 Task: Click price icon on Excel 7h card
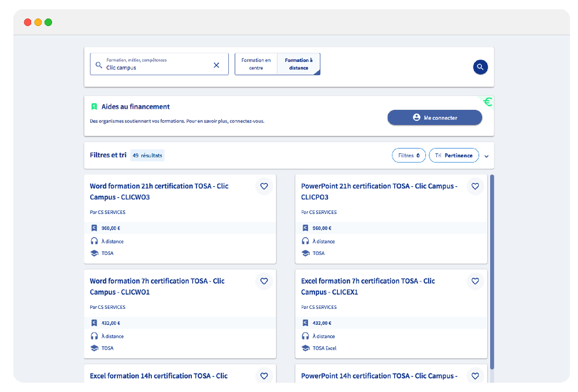[x=305, y=323]
